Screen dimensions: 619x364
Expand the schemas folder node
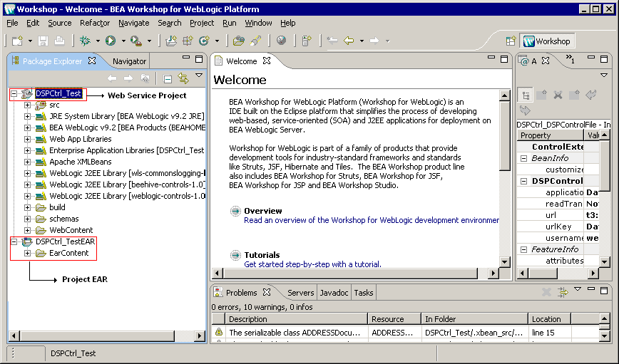click(x=27, y=219)
